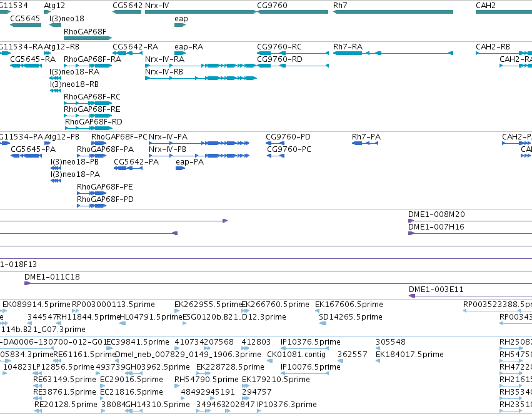The height and width of the screenshot is (414, 532).
Task: Click EST EK266760.5prime
Action: [x=275, y=305]
